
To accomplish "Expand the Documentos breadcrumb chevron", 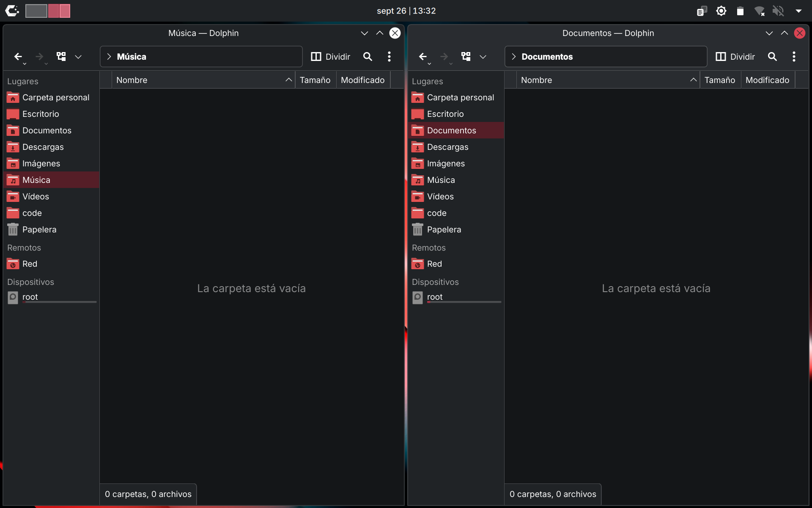I will [x=514, y=57].
